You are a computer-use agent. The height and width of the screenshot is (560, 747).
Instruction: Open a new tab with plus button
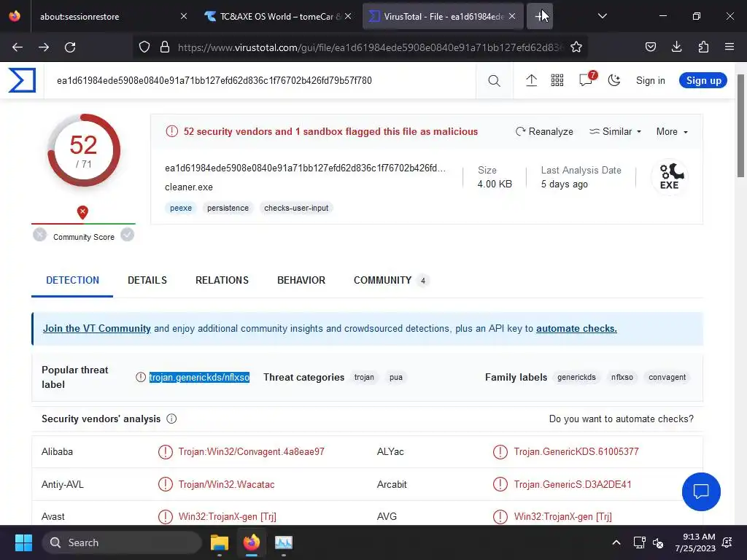539,16
